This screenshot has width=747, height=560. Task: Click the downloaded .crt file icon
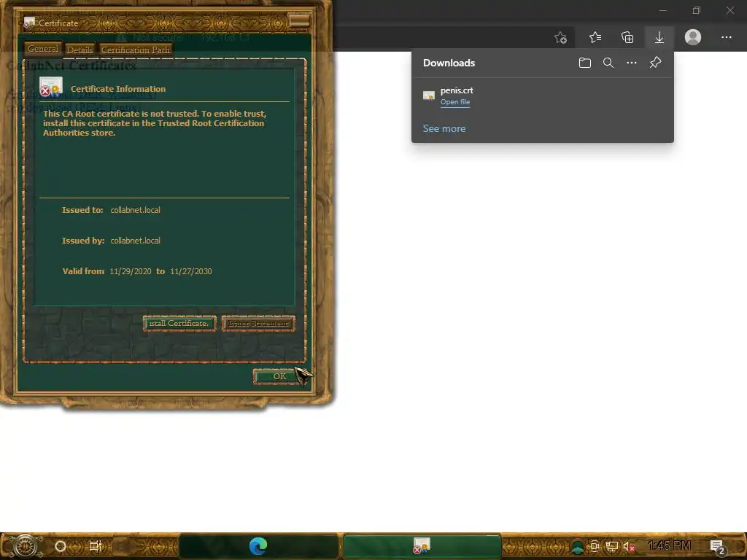(429, 96)
